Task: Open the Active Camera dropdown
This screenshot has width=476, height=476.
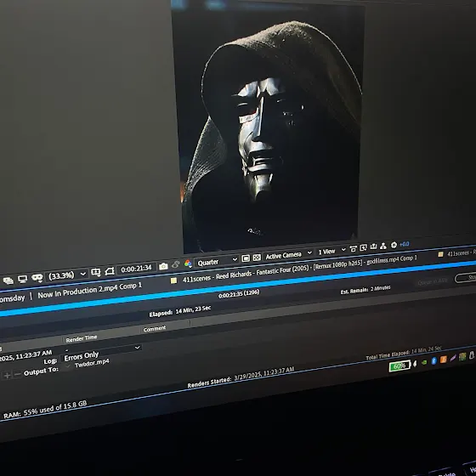Action: [x=288, y=255]
